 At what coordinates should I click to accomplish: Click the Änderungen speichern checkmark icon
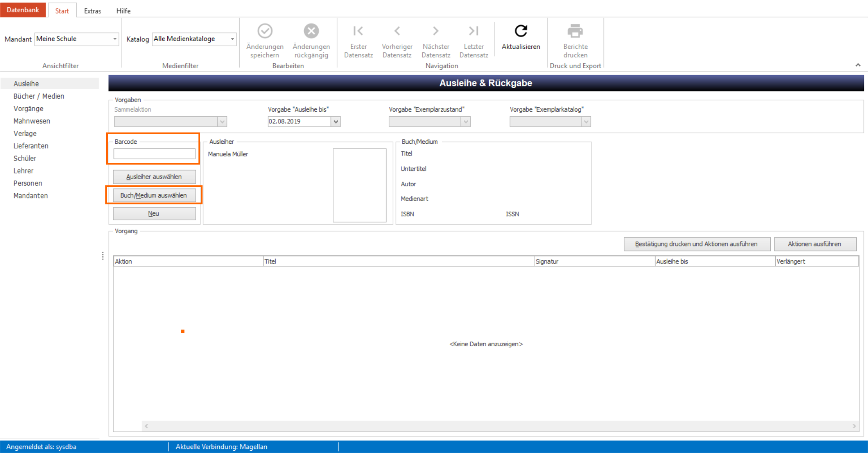pos(265,31)
